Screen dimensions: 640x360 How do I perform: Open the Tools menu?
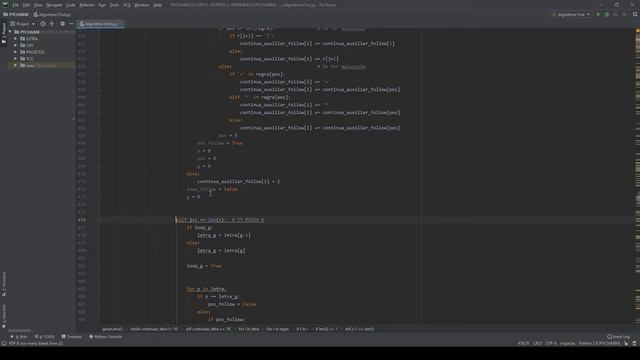115,5
